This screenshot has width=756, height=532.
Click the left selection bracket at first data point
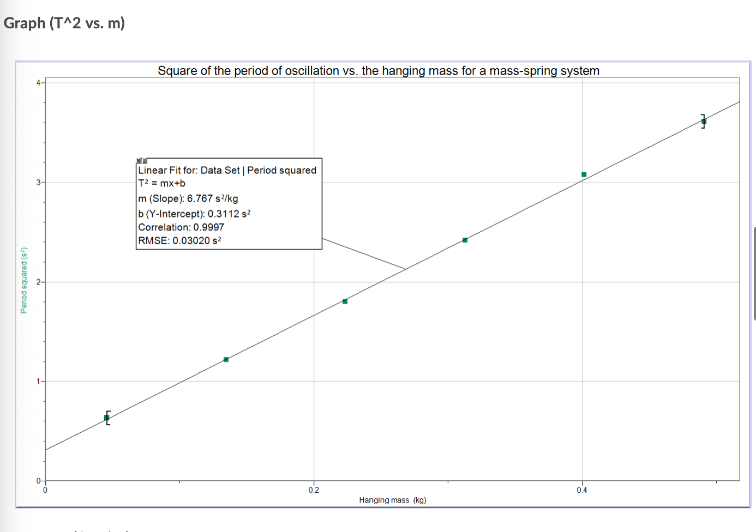coord(108,418)
